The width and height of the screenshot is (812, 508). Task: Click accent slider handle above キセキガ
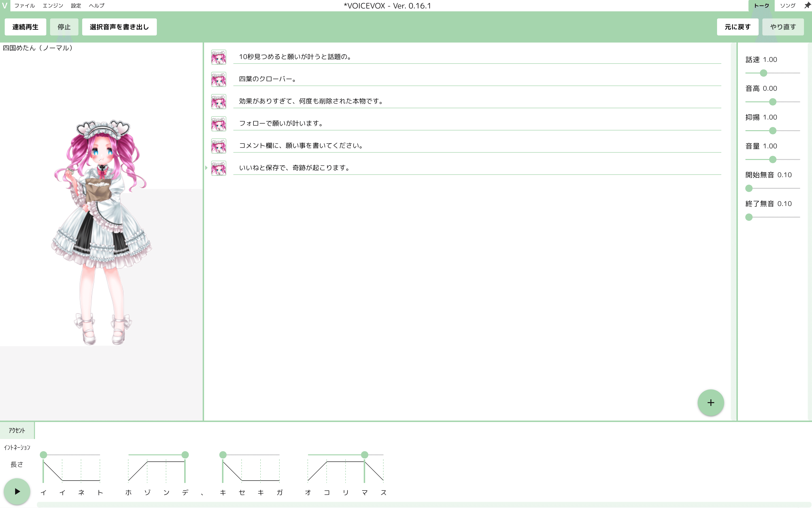pyautogui.click(x=223, y=455)
